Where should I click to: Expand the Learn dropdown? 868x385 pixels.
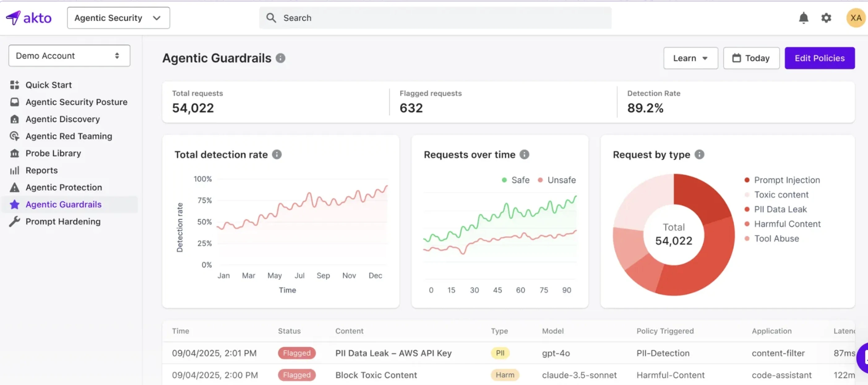click(690, 58)
